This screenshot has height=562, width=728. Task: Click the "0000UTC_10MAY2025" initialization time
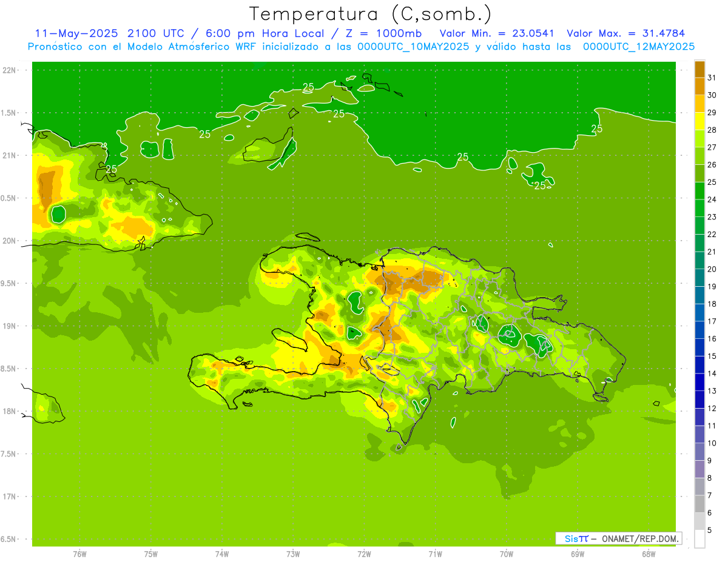413,47
